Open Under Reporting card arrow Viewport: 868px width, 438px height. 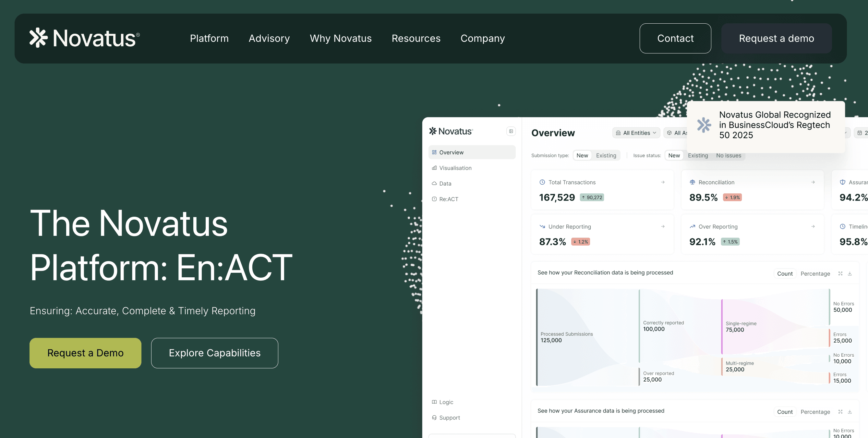[662, 226]
